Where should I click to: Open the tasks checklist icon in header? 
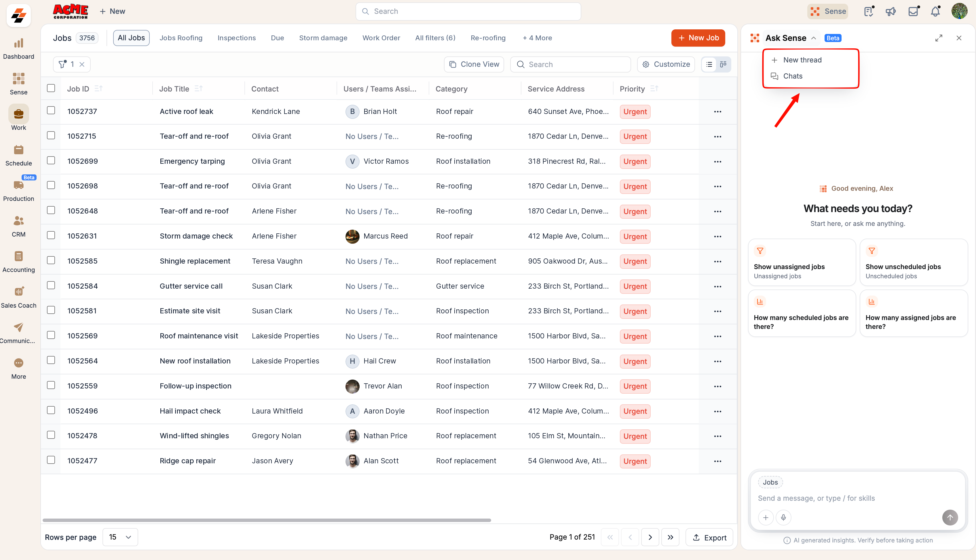868,12
